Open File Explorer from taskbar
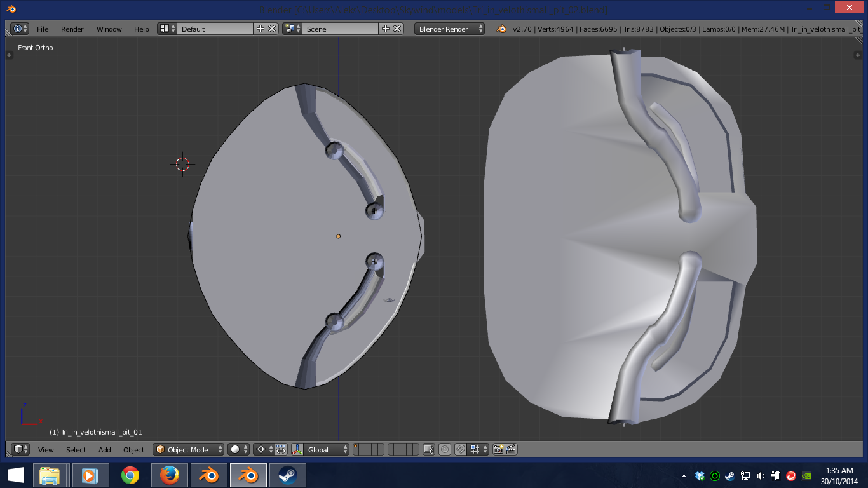The width and height of the screenshot is (868, 488). [50, 475]
